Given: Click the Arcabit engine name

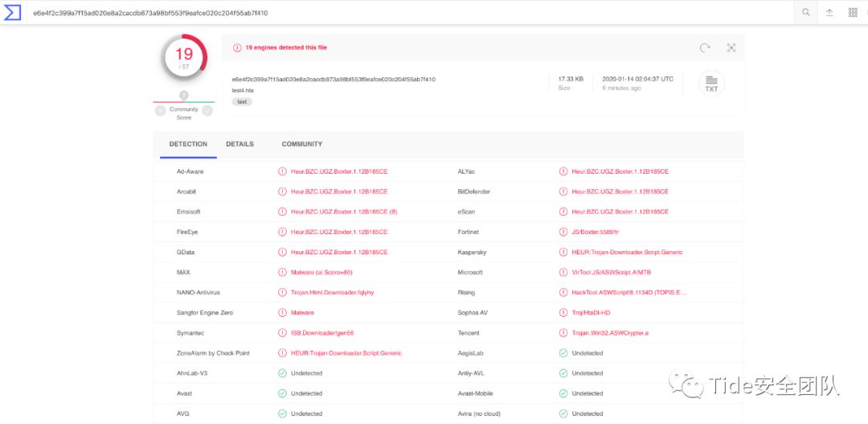Looking at the screenshot, I should [186, 191].
